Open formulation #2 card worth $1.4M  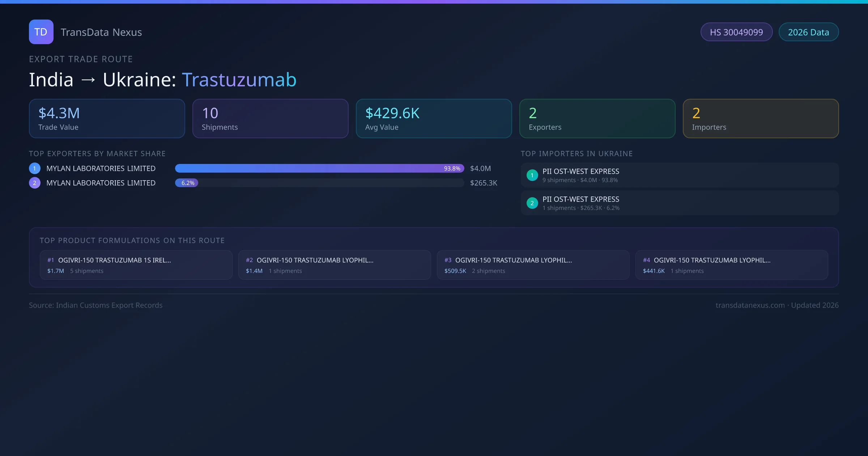[334, 265]
